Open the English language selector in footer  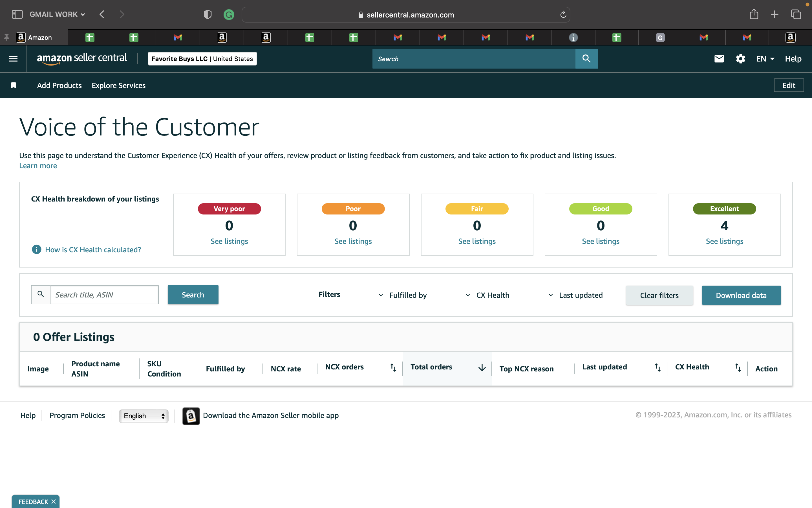144,416
